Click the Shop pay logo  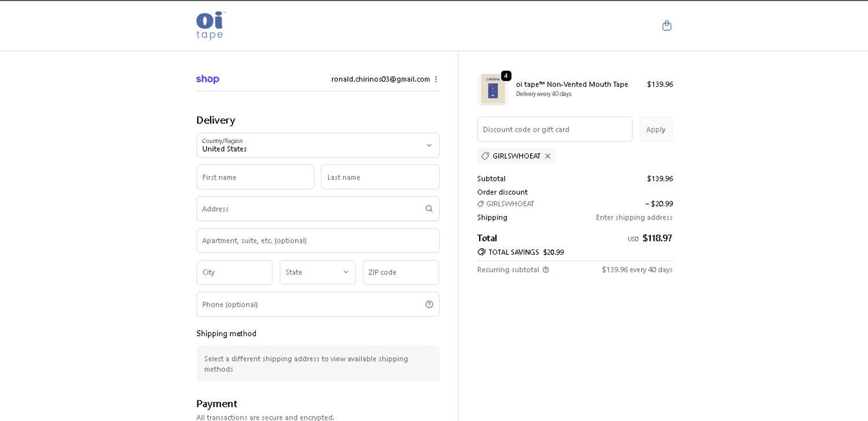[x=208, y=79]
